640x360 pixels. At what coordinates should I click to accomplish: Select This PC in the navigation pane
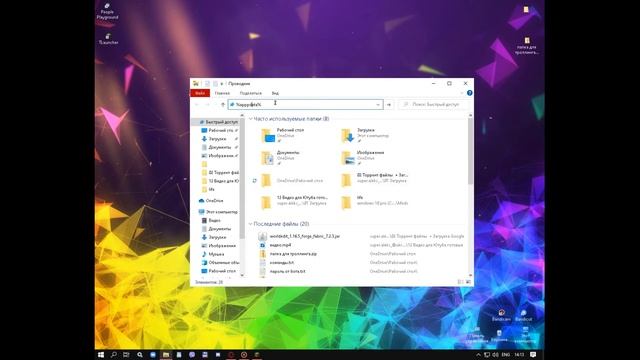218,212
